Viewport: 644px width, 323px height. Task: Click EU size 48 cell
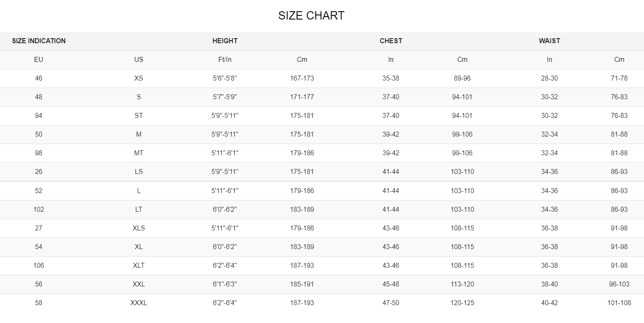[x=39, y=97]
